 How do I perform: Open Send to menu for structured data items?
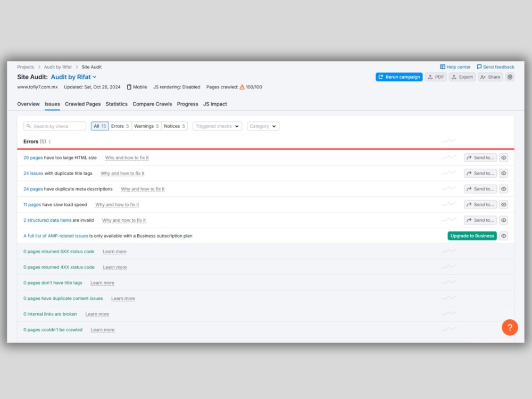[480, 220]
